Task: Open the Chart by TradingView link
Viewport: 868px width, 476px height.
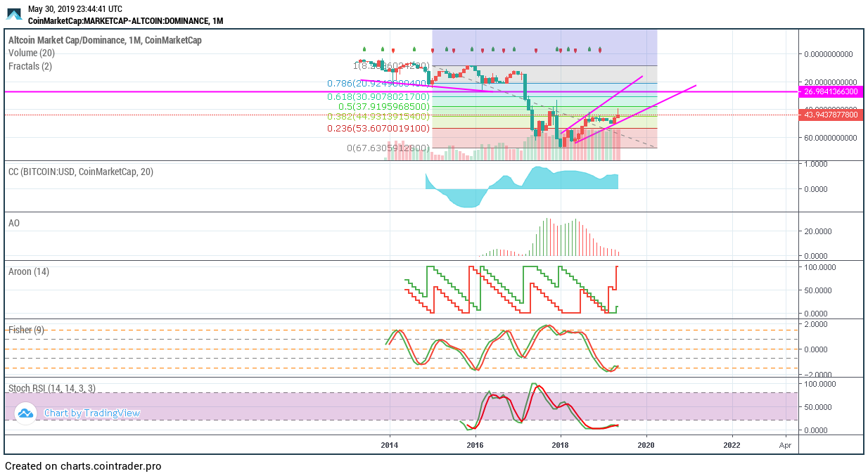Action: click(91, 413)
